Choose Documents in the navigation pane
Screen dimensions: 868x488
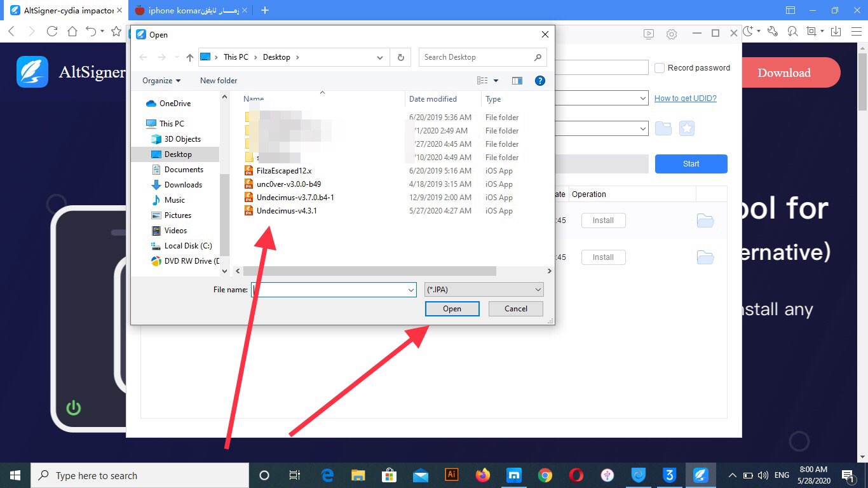pyautogui.click(x=177, y=170)
